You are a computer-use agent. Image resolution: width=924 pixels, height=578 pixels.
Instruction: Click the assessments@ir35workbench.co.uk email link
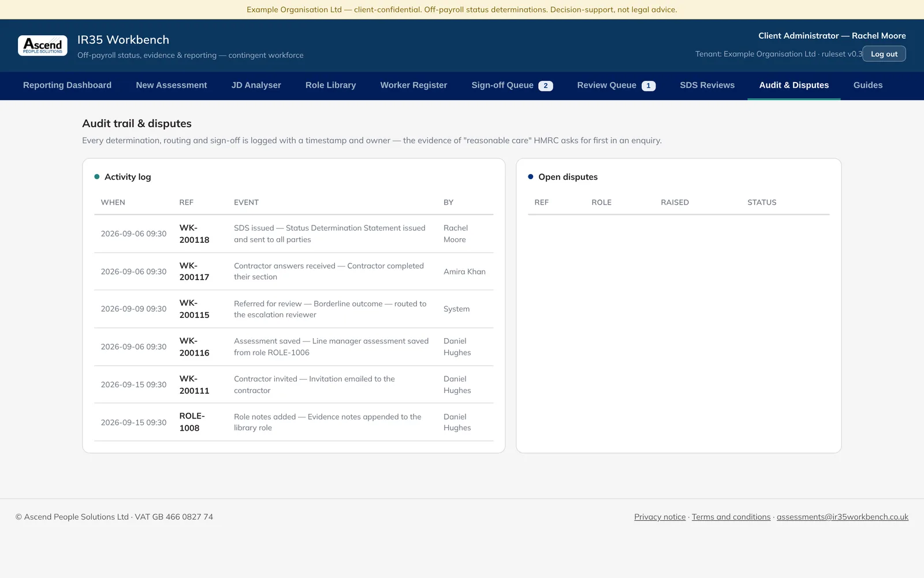pyautogui.click(x=843, y=517)
